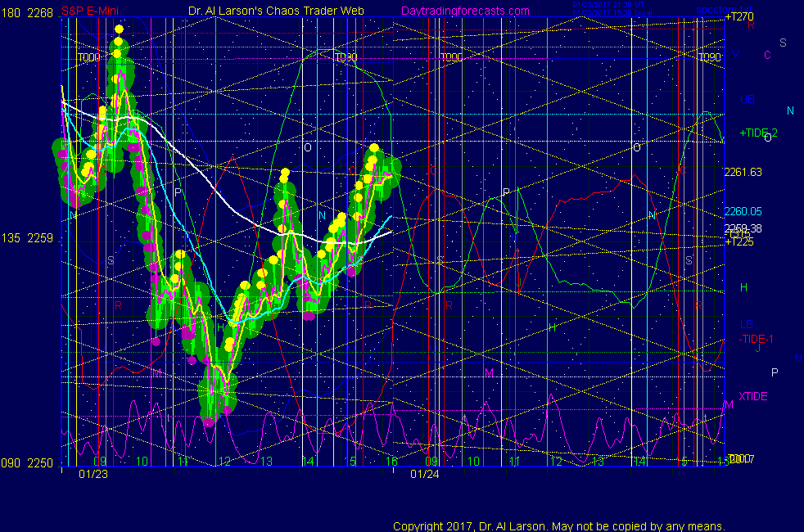Click hour "12" of the 01/24 session

click(x=557, y=462)
